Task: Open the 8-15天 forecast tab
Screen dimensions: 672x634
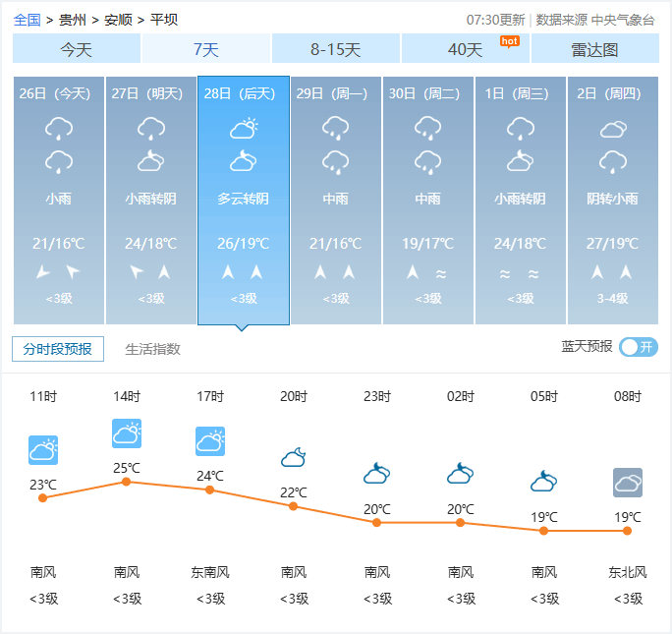Action: (x=336, y=49)
